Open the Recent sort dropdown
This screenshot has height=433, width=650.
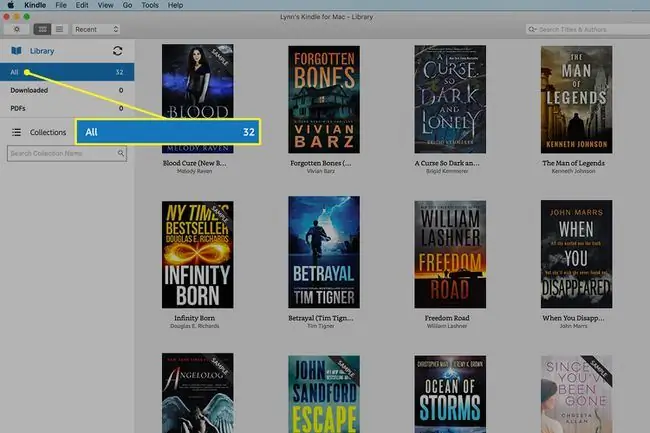pos(96,29)
